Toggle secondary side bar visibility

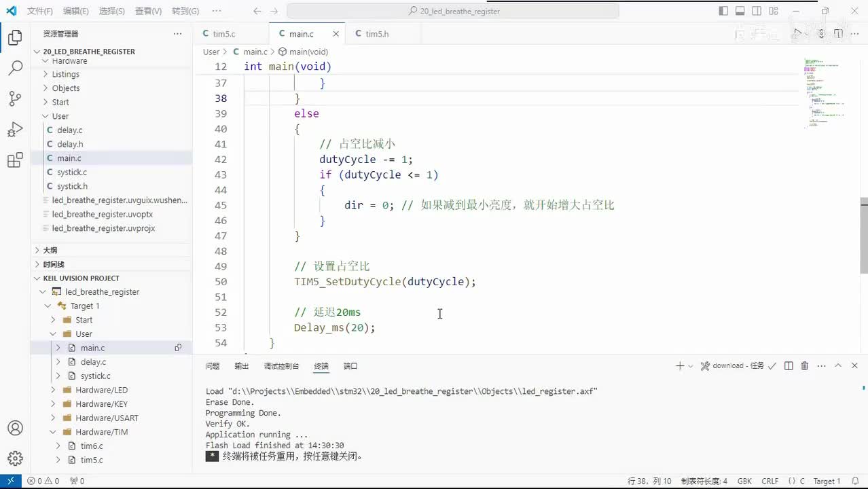pyautogui.click(x=756, y=11)
